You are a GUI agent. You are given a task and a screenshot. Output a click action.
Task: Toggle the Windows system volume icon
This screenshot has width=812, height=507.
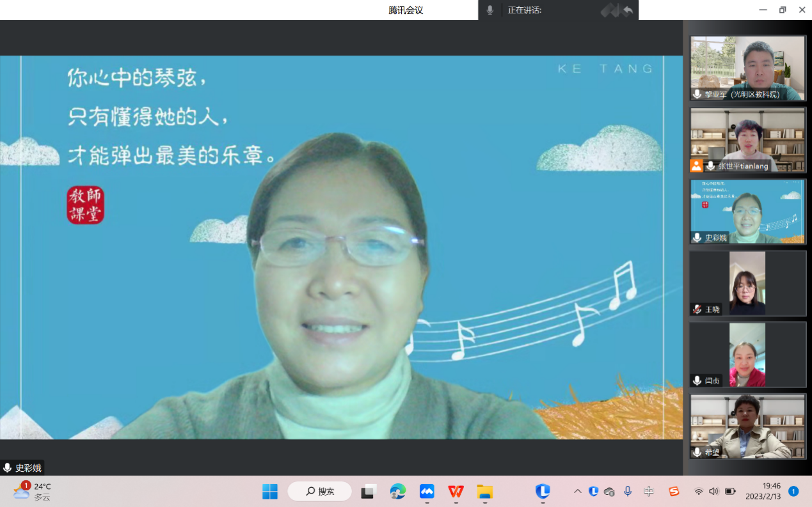713,491
